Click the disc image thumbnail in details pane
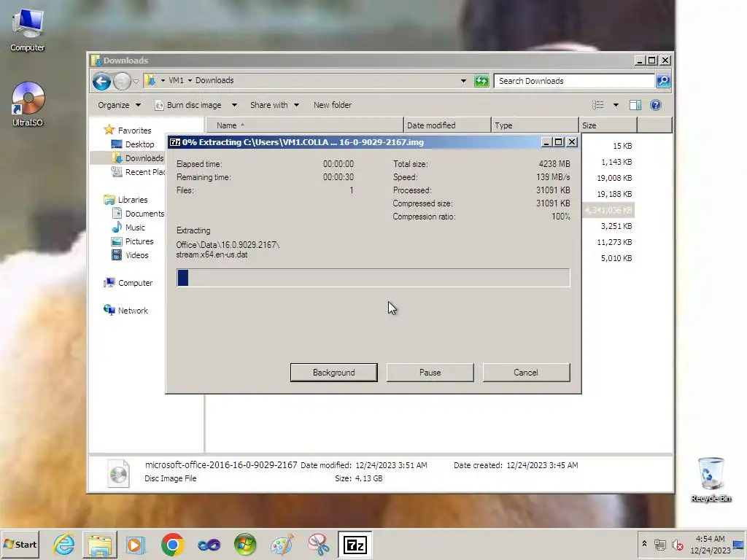 118,473
